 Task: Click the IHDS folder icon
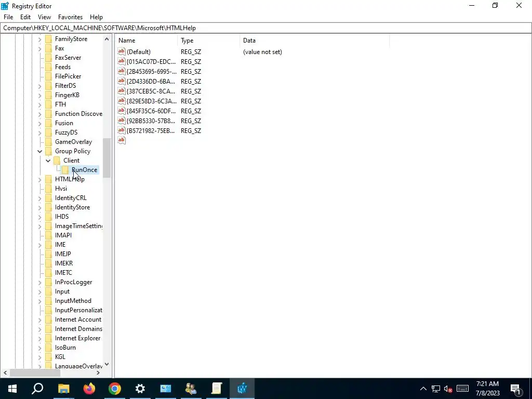pos(48,217)
